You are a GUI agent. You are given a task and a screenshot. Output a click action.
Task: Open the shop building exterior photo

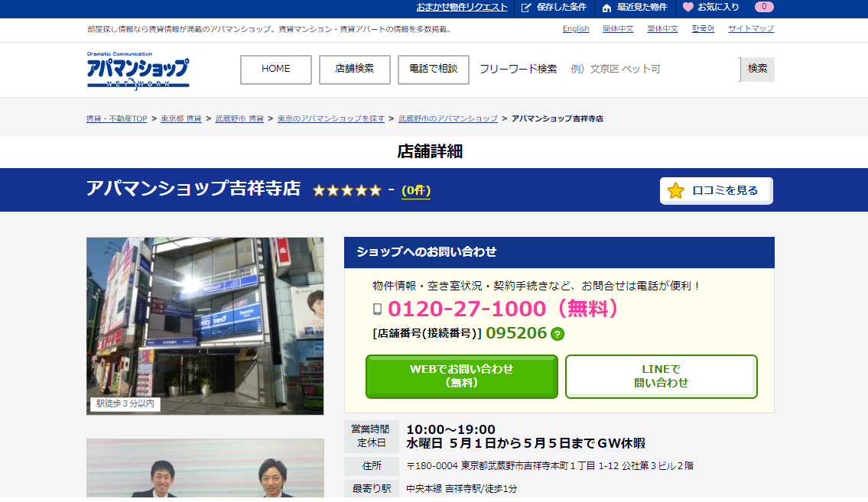tap(205, 326)
